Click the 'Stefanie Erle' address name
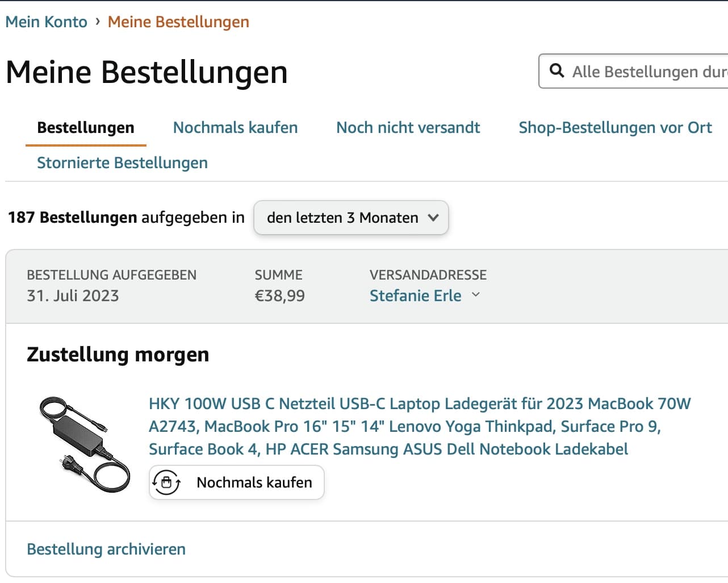 [x=415, y=296]
